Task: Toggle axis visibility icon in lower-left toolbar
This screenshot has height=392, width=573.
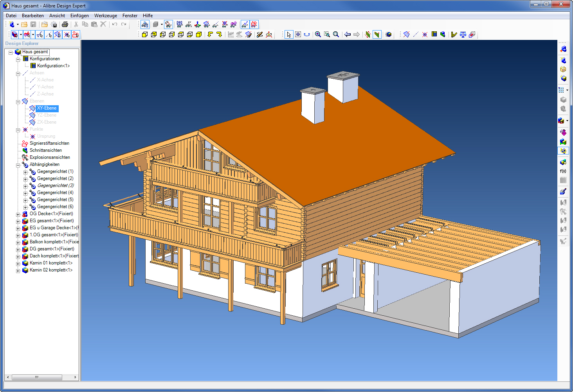Action: point(49,34)
